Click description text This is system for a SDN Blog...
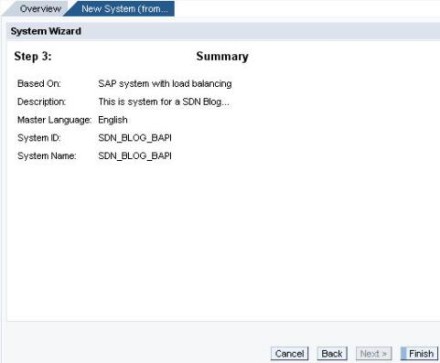The image size is (440, 363). (x=164, y=102)
